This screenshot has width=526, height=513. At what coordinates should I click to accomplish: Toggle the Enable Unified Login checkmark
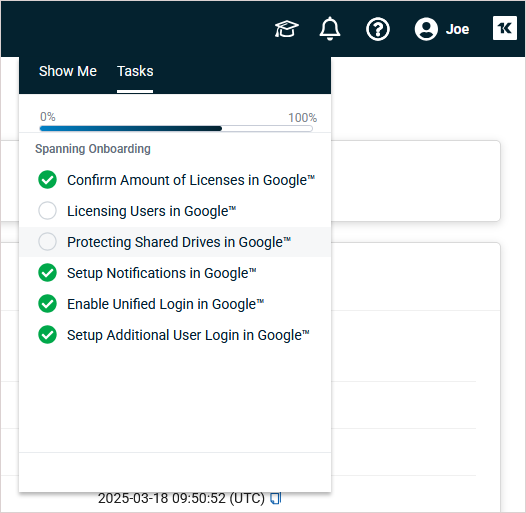pyautogui.click(x=47, y=304)
